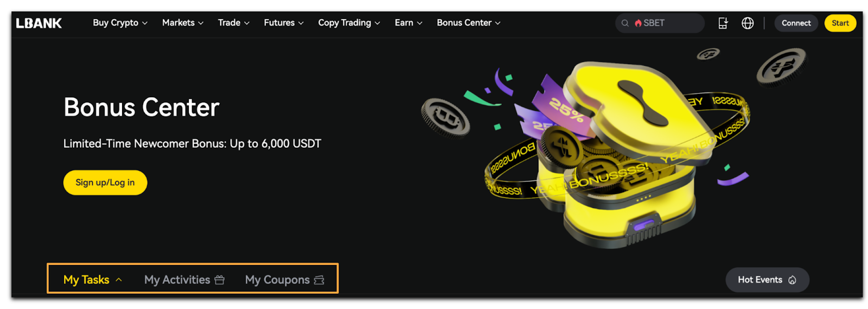The height and width of the screenshot is (309, 868).
Task: Expand the Buy Crypto dropdown
Action: coord(120,23)
